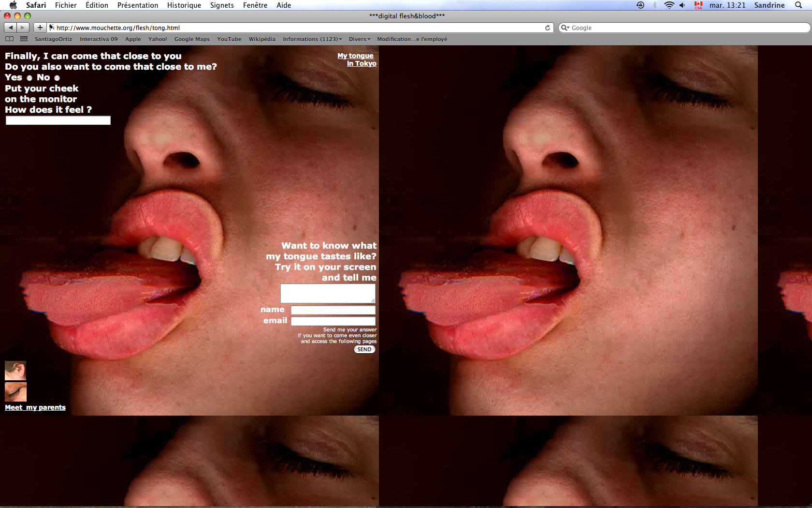Viewport: 812px width, 508px height.
Task: Click the email input field
Action: click(x=333, y=321)
